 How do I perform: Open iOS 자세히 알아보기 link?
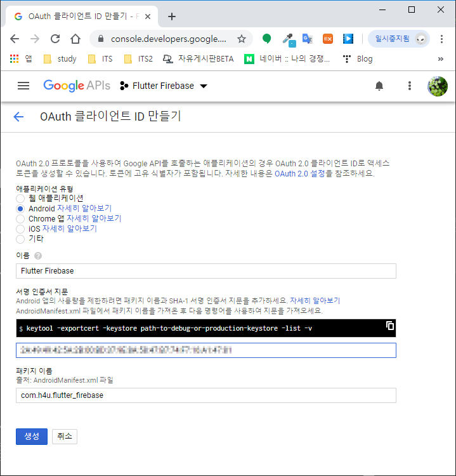coord(70,228)
